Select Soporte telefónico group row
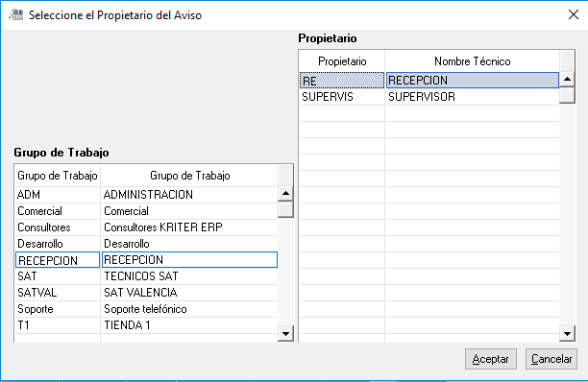The height and width of the screenshot is (382, 588). (146, 309)
